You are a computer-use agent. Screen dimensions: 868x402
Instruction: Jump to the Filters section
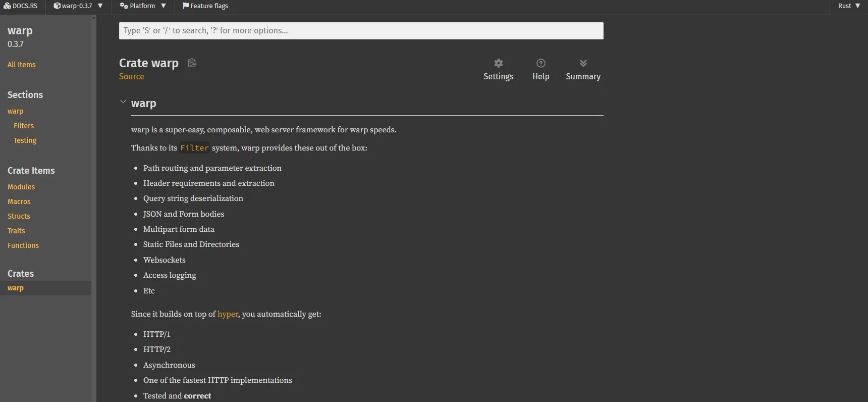24,126
